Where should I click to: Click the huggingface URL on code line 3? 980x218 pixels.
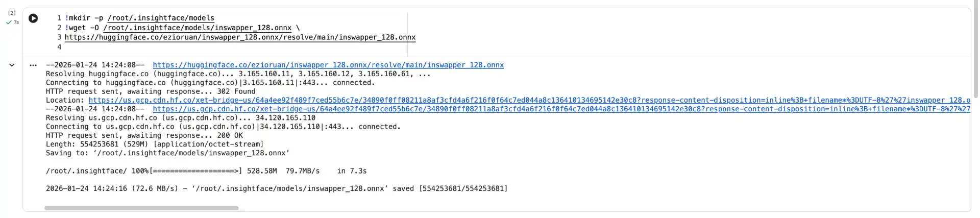pos(240,37)
